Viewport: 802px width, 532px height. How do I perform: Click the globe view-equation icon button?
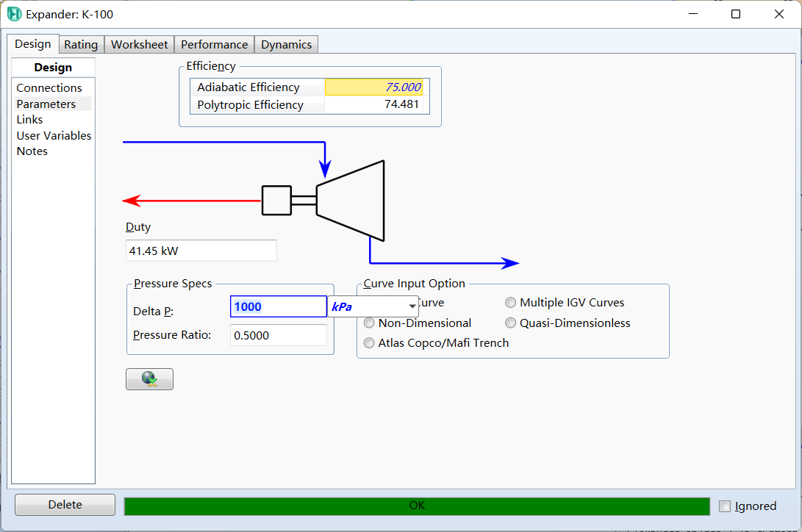tap(149, 379)
